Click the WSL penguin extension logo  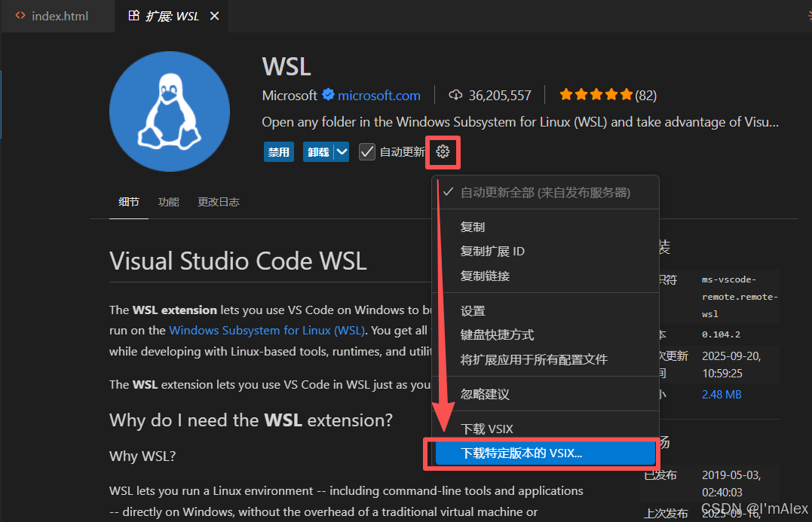click(x=170, y=111)
